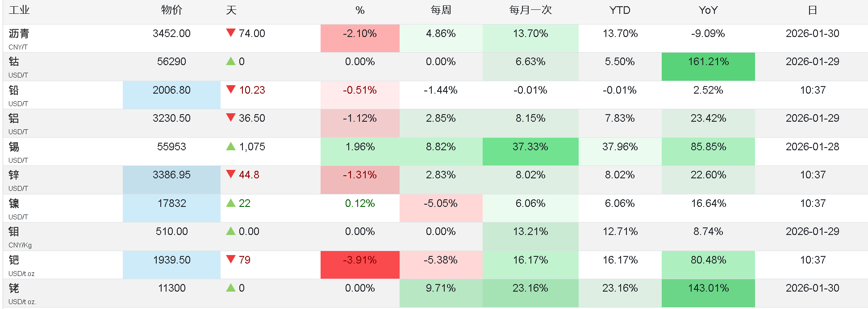Click the red down arrow for 铅
This screenshot has width=868, height=309.
tap(231, 90)
